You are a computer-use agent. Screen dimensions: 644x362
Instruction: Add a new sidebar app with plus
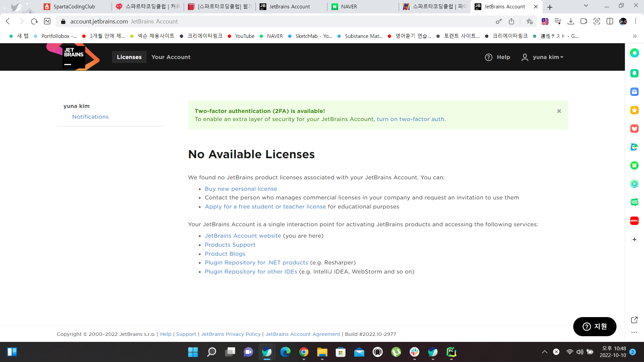[634, 239]
